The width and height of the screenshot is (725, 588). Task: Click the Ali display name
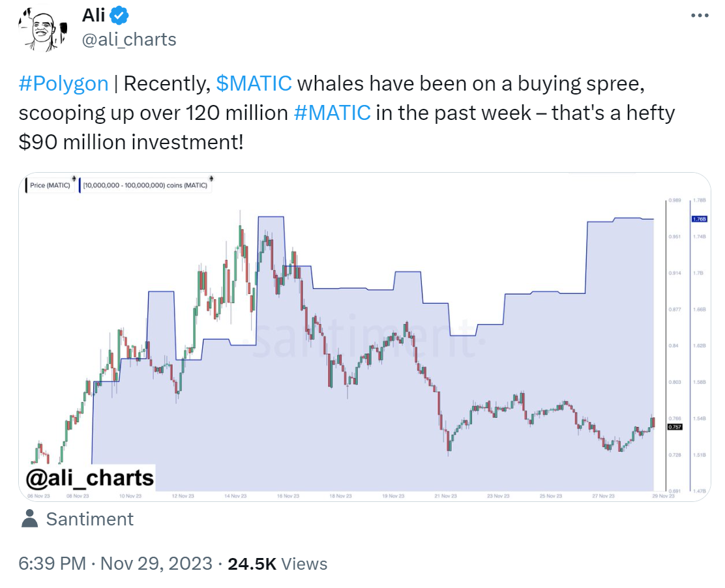pyautogui.click(x=93, y=15)
